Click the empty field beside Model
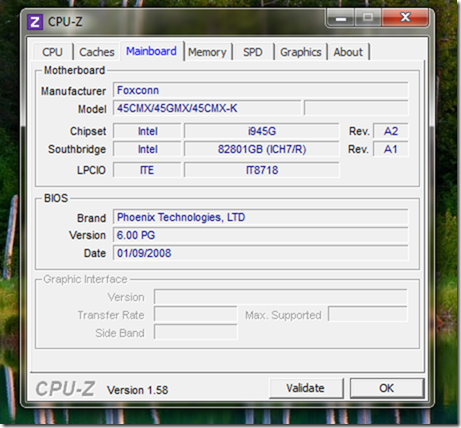The image size is (461, 428). point(356,108)
